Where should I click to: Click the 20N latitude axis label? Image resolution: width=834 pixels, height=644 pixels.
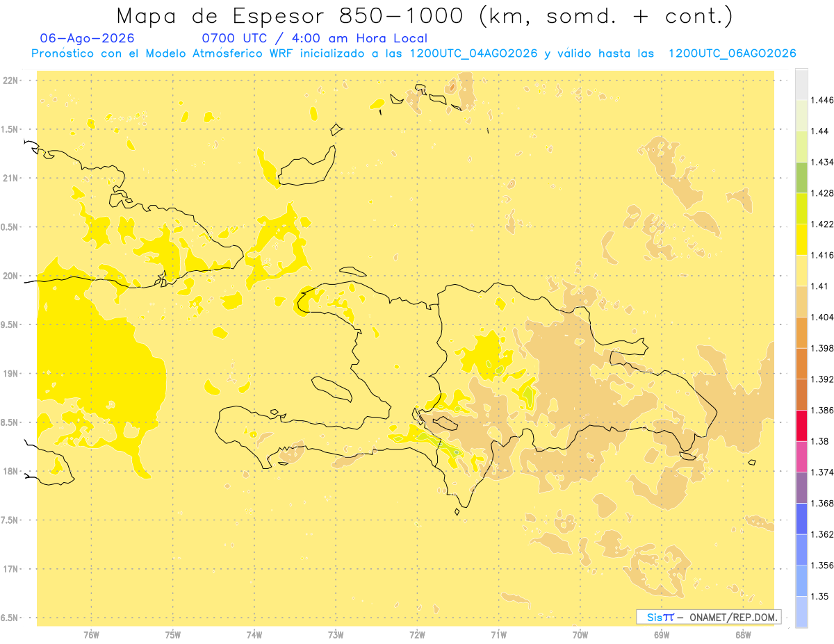[x=12, y=276]
